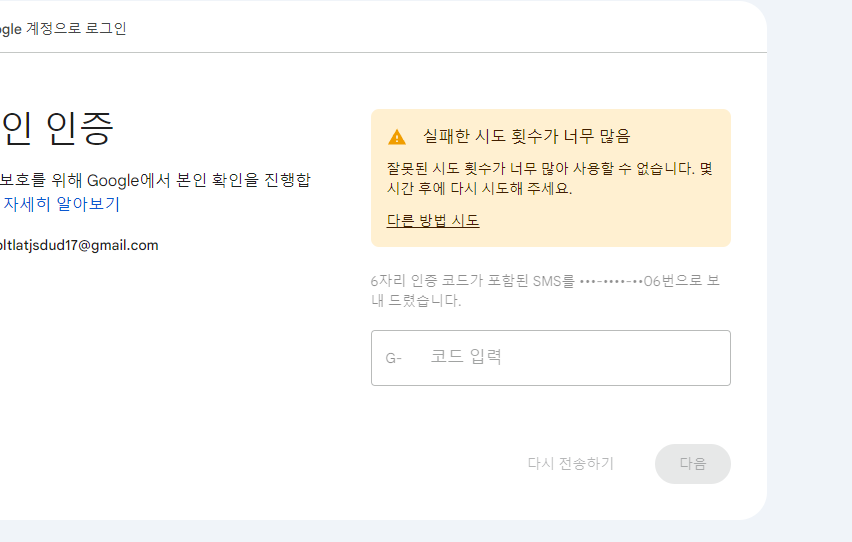Click the gmail.com email address text

79,245
